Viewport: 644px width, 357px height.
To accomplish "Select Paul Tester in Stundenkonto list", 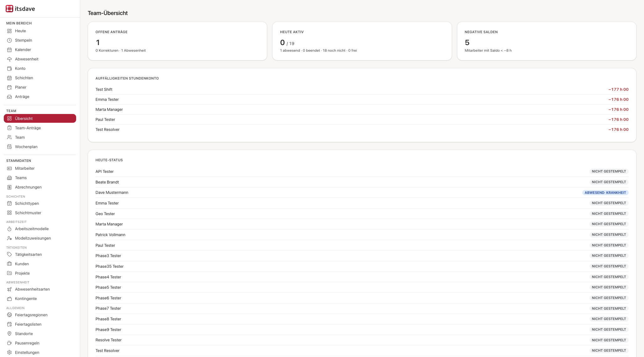I will (362, 120).
